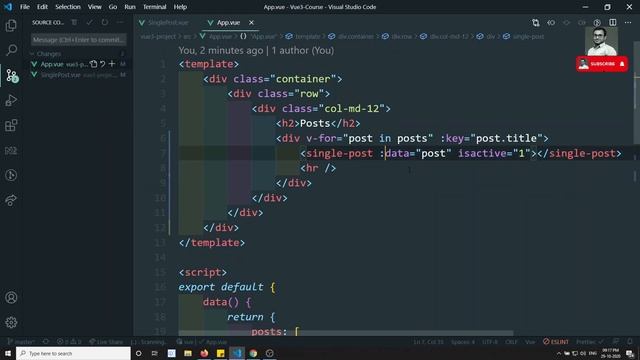
Task: Click Live Share in the status bar
Action: click(106, 342)
